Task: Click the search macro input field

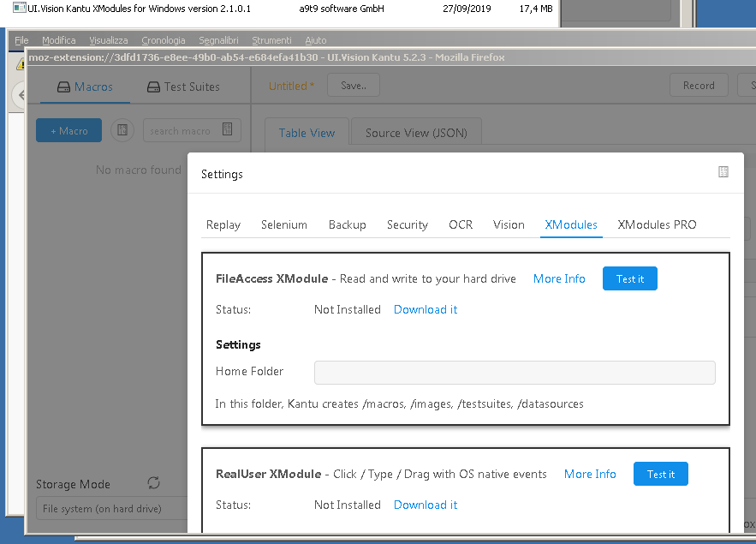Action: pyautogui.click(x=192, y=130)
